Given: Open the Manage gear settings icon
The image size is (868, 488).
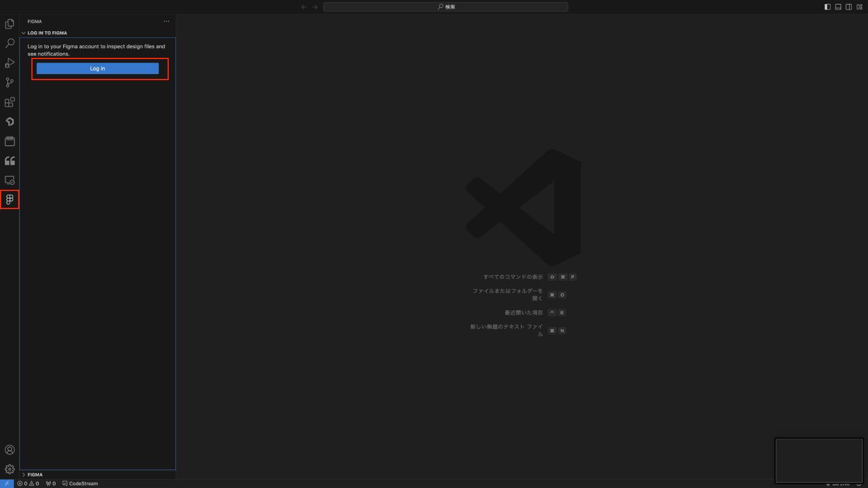Looking at the screenshot, I should point(10,469).
